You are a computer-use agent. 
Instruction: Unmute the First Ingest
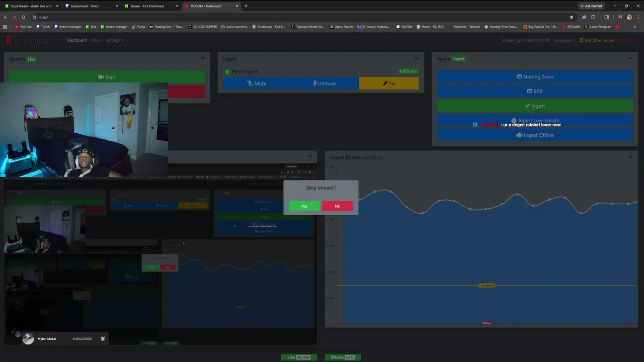325,83
